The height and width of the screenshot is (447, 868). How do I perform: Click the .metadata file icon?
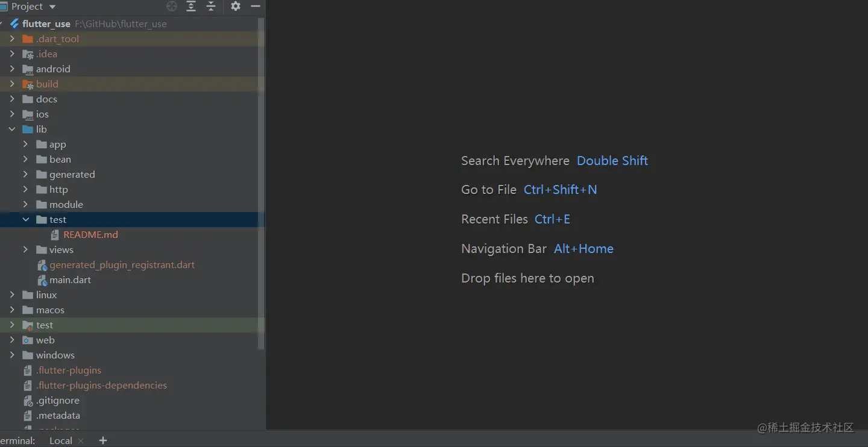pos(28,416)
